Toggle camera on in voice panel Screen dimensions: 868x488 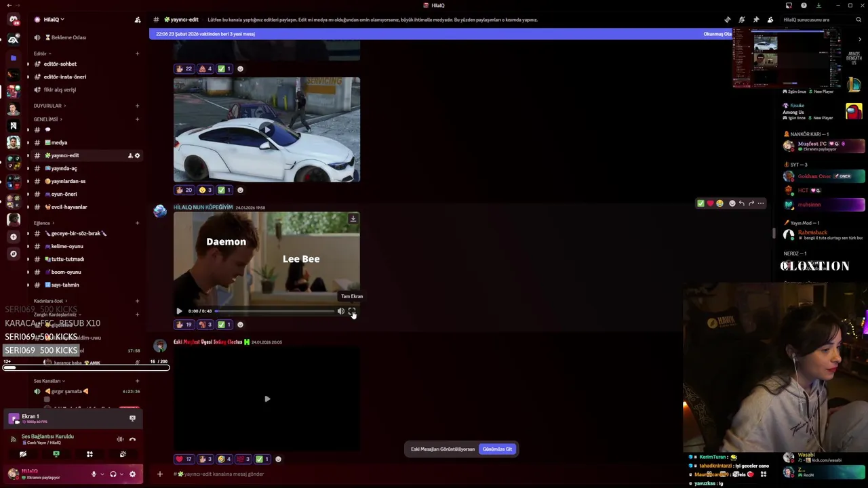coord(23,454)
